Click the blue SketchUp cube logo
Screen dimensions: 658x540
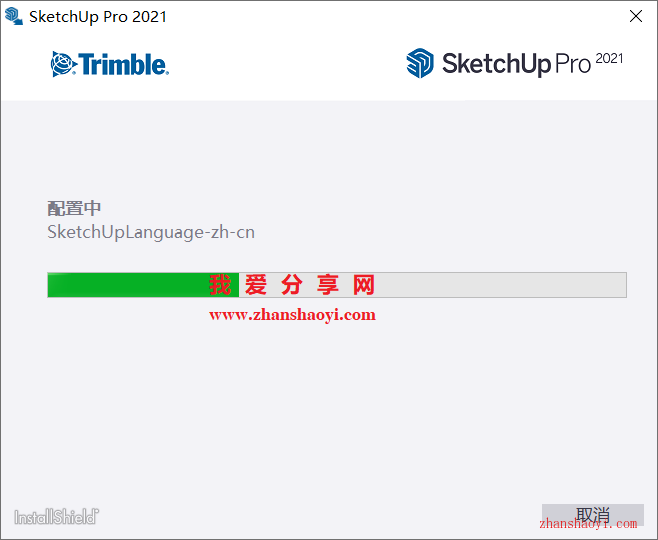420,63
